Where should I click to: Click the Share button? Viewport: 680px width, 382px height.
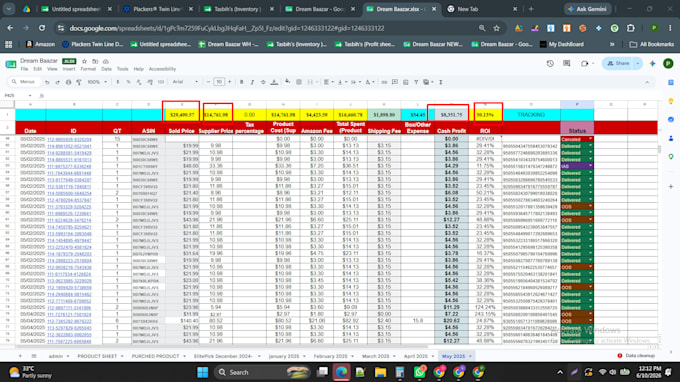[x=618, y=63]
